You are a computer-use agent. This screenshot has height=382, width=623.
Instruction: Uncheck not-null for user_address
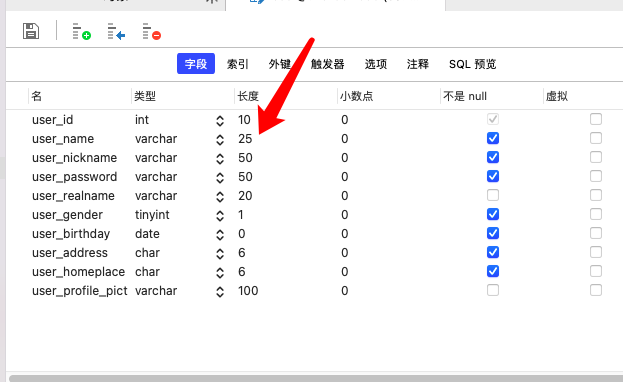point(493,252)
